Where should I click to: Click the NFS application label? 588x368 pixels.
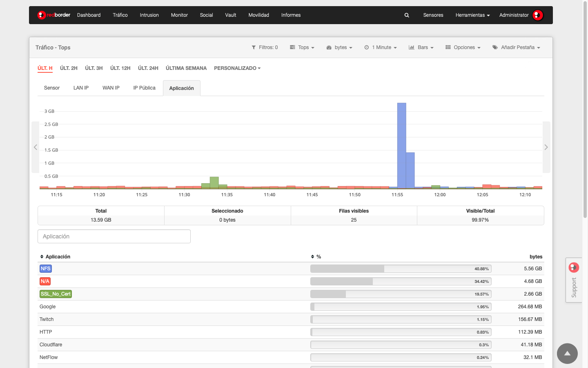click(46, 269)
